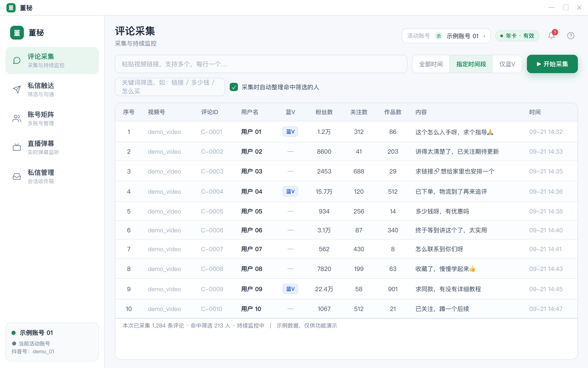The image size is (588, 368).
Task: Sort by 关注数 column header
Action: tap(359, 112)
